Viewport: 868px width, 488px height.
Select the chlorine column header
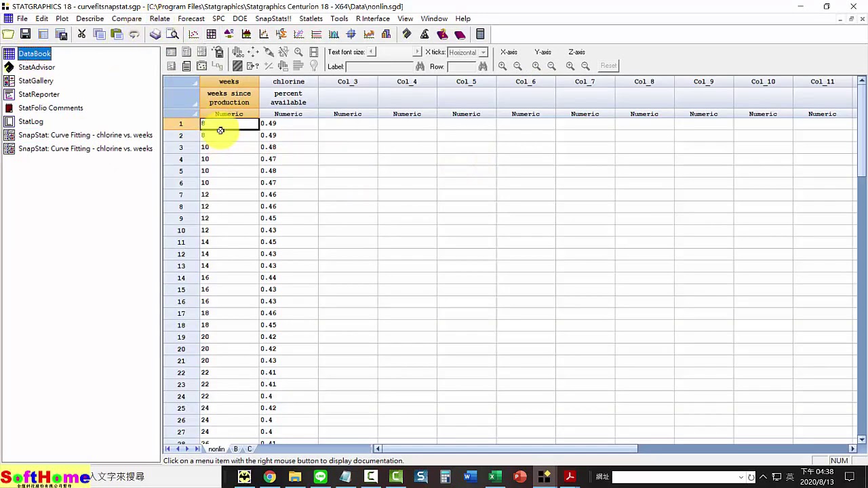point(288,81)
